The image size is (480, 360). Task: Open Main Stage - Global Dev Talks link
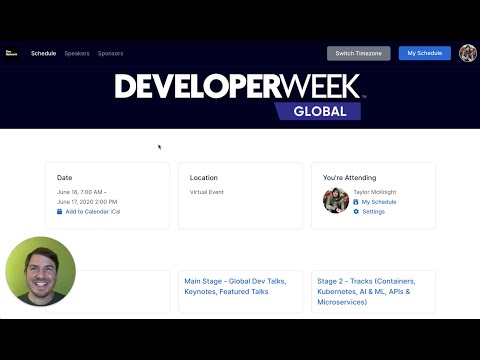(235, 286)
